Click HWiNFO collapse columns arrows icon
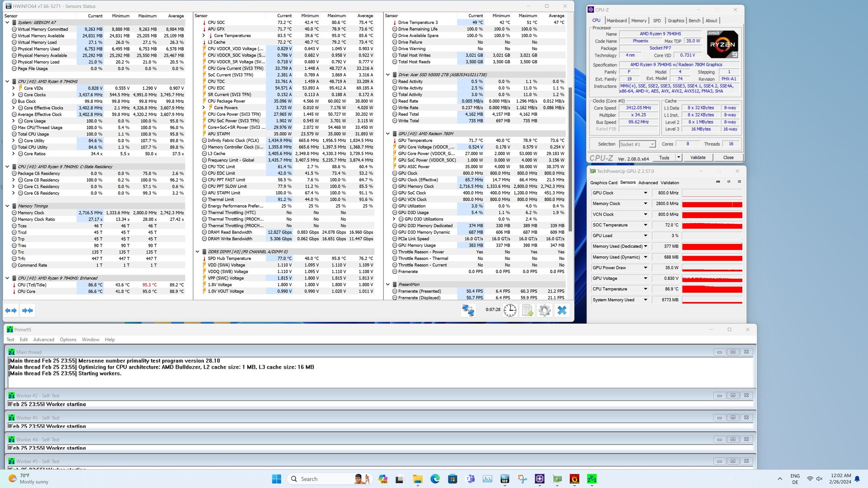 (x=28, y=310)
